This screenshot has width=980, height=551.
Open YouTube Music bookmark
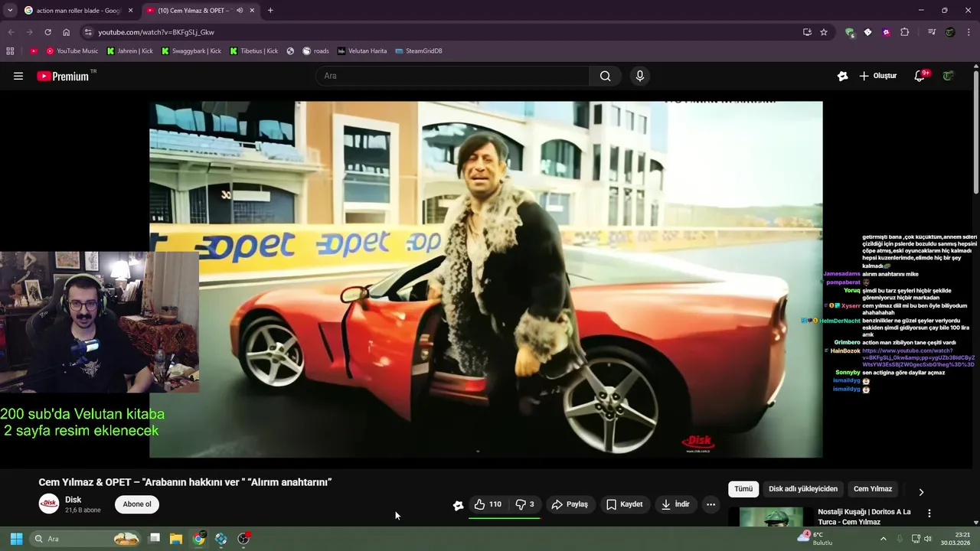point(72,51)
